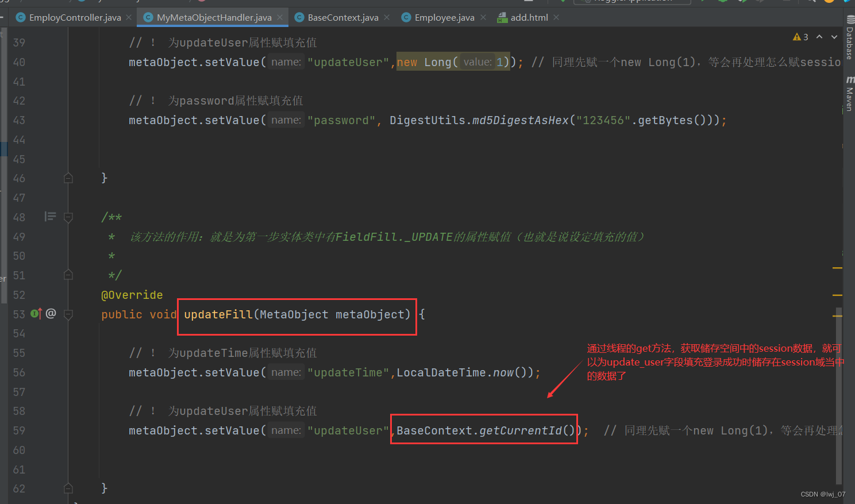
Task: Click the "password" string literal
Action: click(341, 120)
